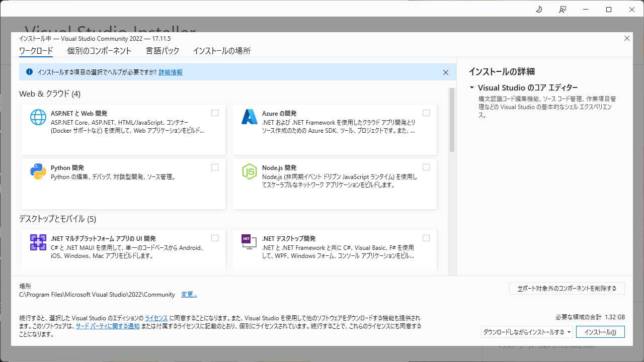Open the 詳細情報 link
This screenshot has width=644, height=362.
[171, 72]
